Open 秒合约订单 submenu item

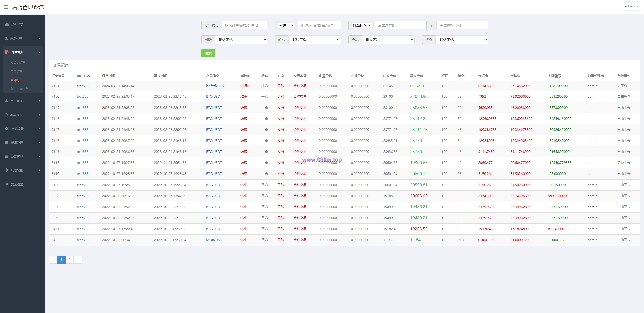coord(18,62)
